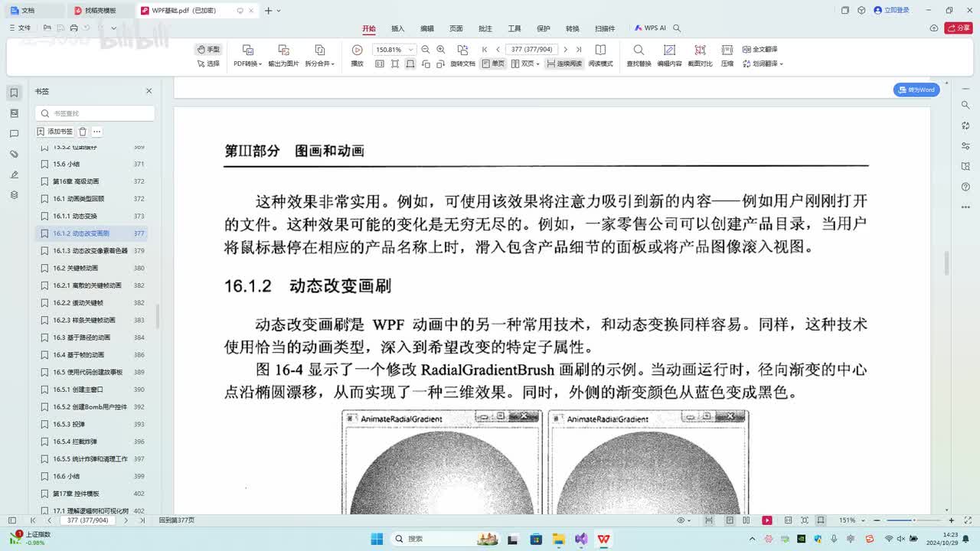This screenshot has width=980, height=551.
Task: Open new tab with plus button
Action: coord(268,11)
